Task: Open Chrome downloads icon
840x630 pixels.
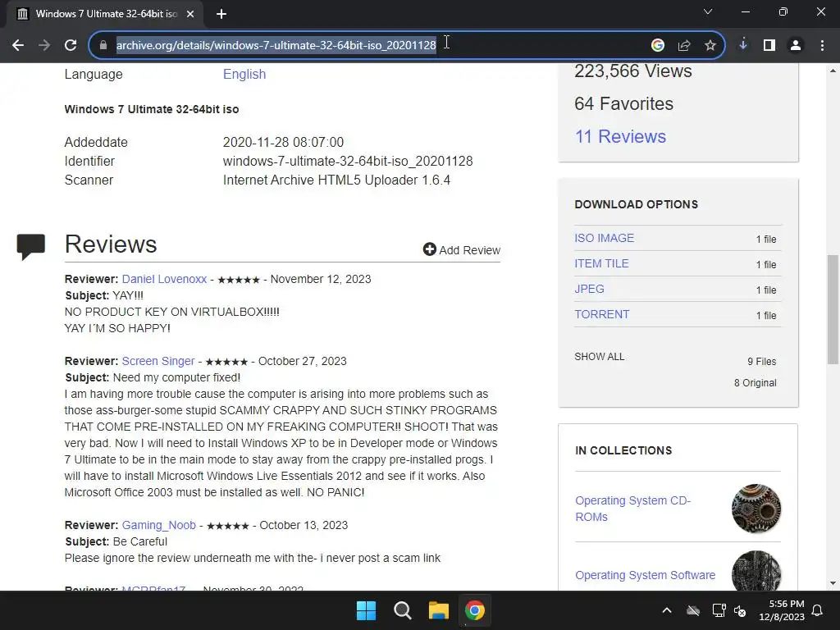Action: 743,45
